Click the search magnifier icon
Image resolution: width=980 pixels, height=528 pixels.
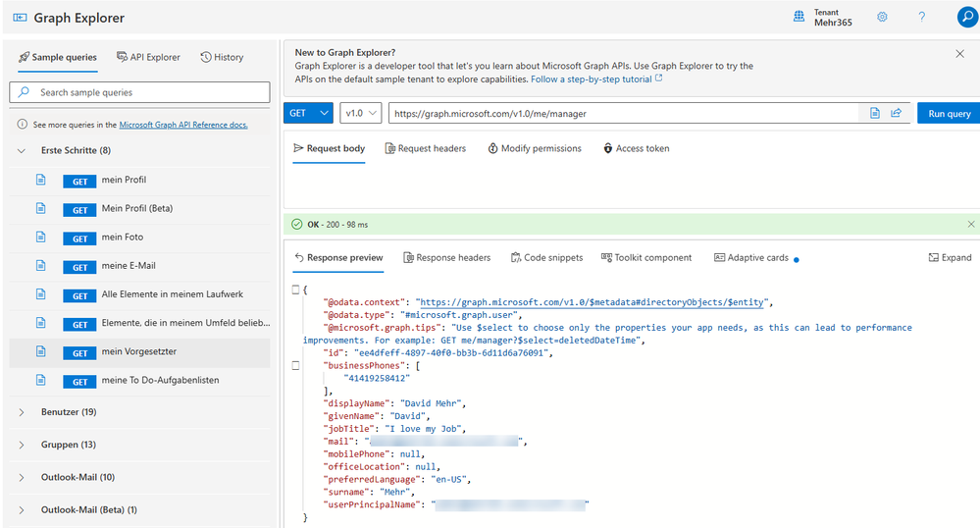click(24, 92)
